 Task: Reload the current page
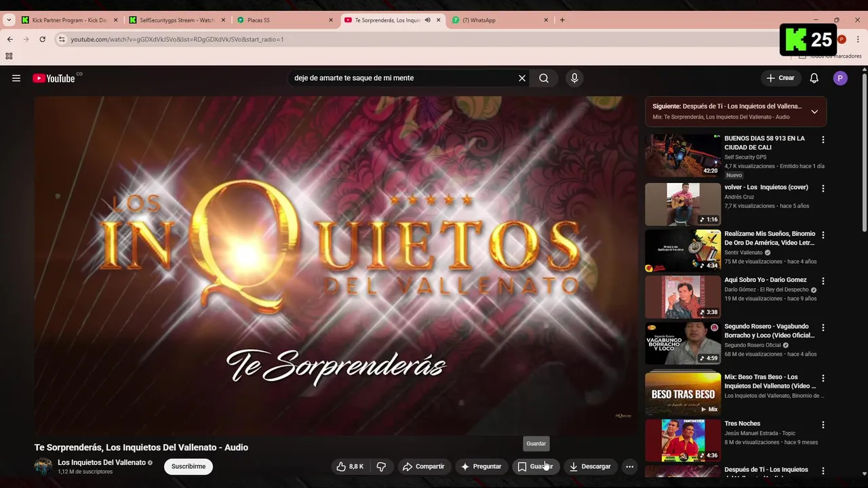point(42,39)
